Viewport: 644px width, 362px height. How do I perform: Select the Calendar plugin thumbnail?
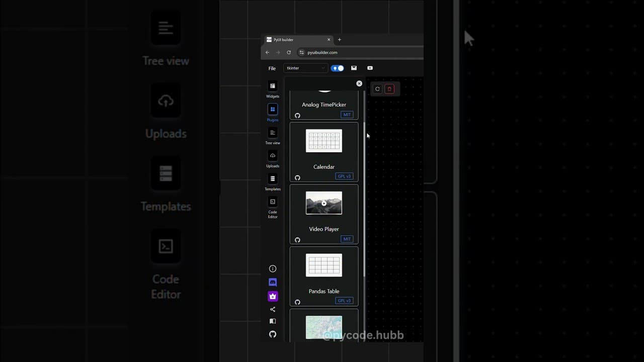[324, 141]
